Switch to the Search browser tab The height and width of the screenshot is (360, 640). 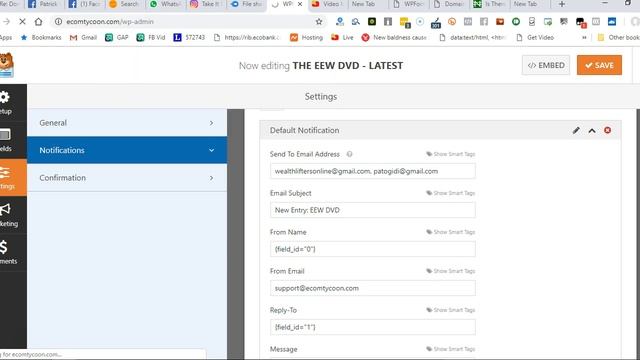[125, 4]
